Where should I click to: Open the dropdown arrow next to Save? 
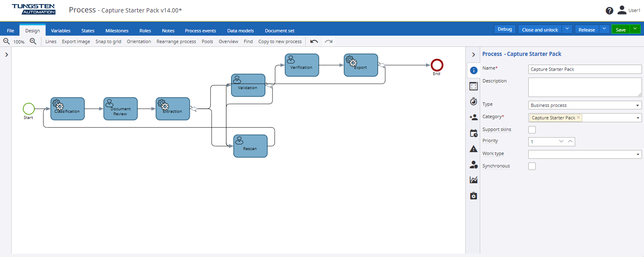coord(635,29)
